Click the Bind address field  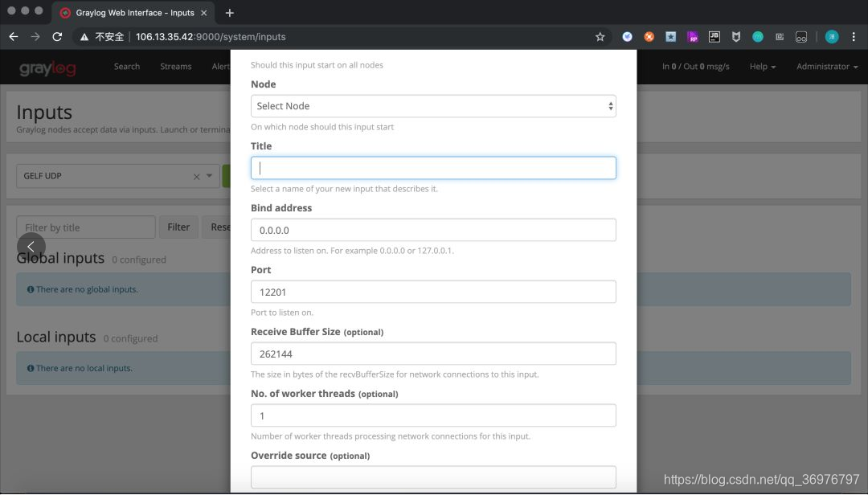(433, 230)
